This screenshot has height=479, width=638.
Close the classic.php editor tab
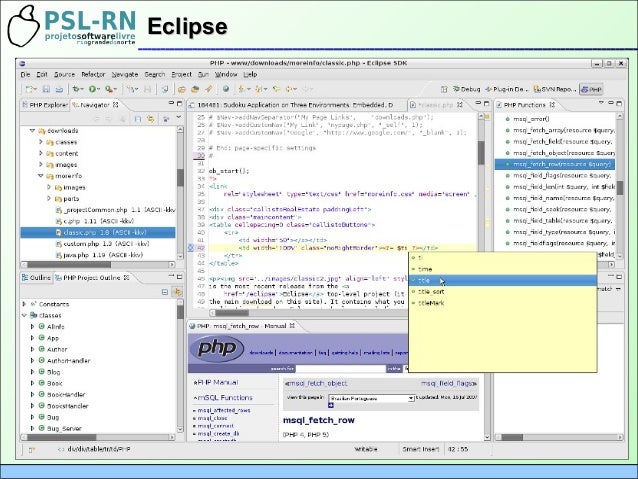[460, 105]
